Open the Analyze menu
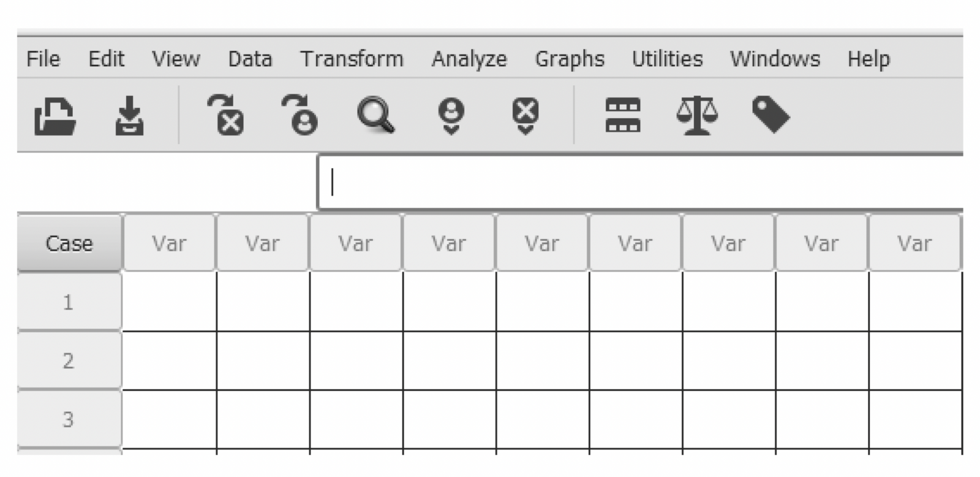The height and width of the screenshot is (477, 980). tap(469, 59)
